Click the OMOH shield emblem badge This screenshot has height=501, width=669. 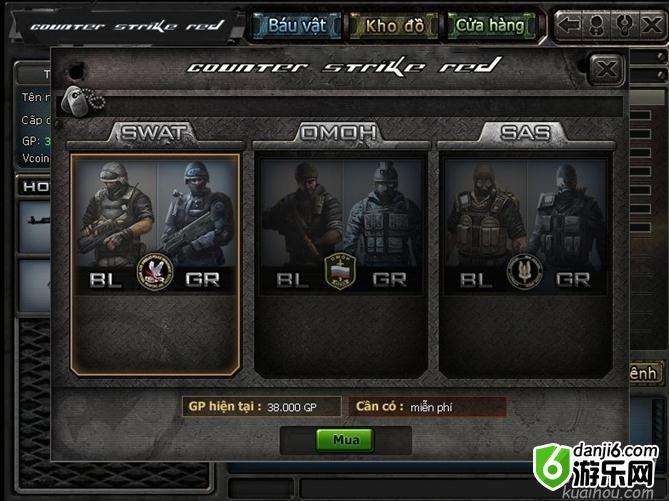tap(340, 271)
